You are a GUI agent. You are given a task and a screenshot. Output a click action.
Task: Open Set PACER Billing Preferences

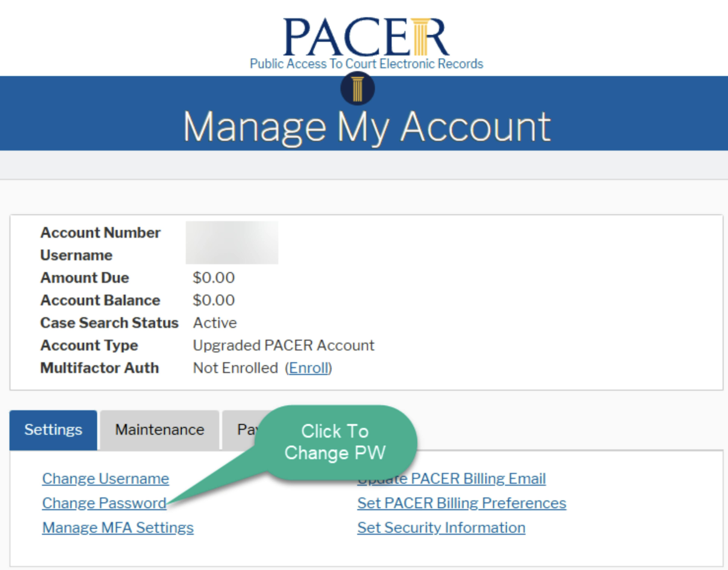coord(462,503)
